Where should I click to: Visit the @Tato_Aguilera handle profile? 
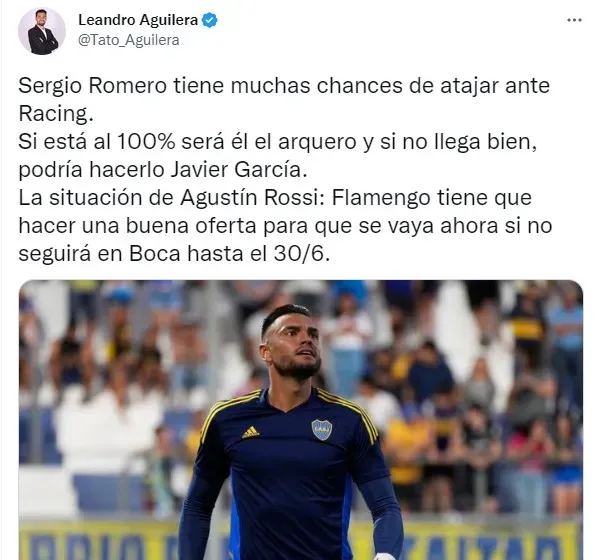coord(129,40)
